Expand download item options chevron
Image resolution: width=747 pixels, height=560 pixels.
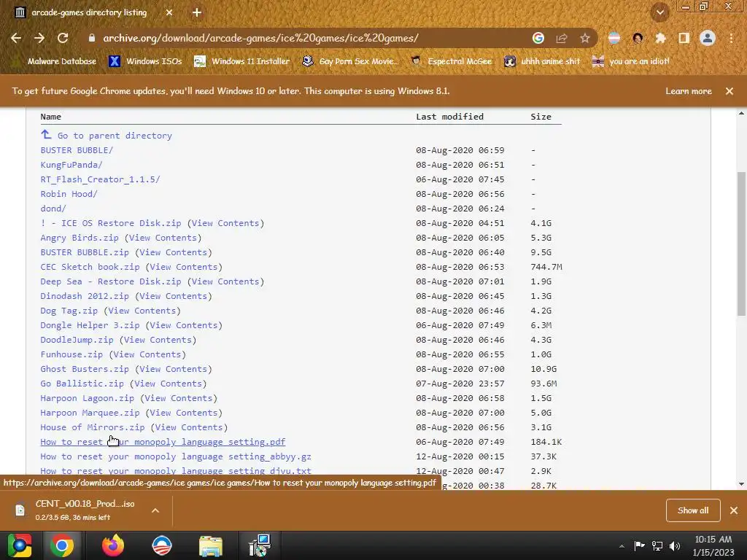point(155,510)
